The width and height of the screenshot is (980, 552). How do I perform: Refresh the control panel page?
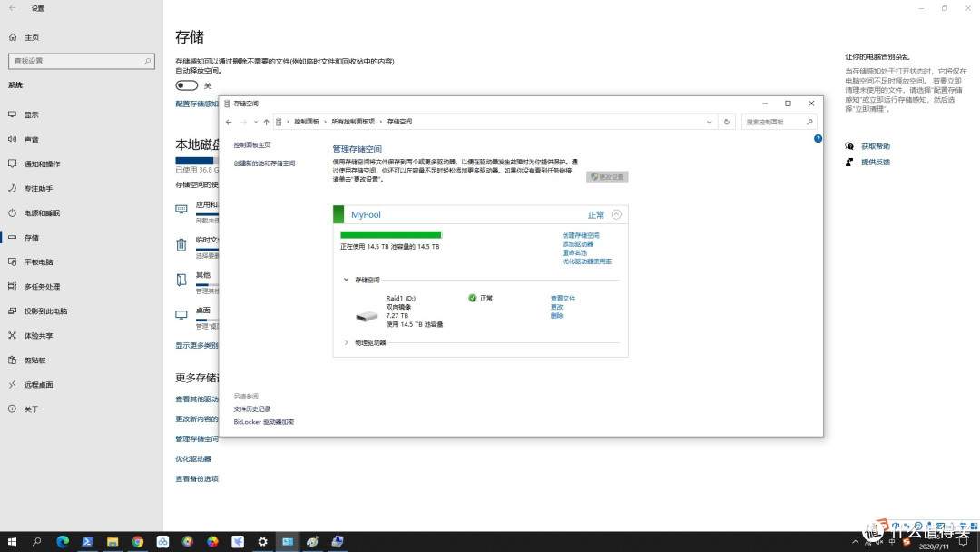pyautogui.click(x=727, y=122)
